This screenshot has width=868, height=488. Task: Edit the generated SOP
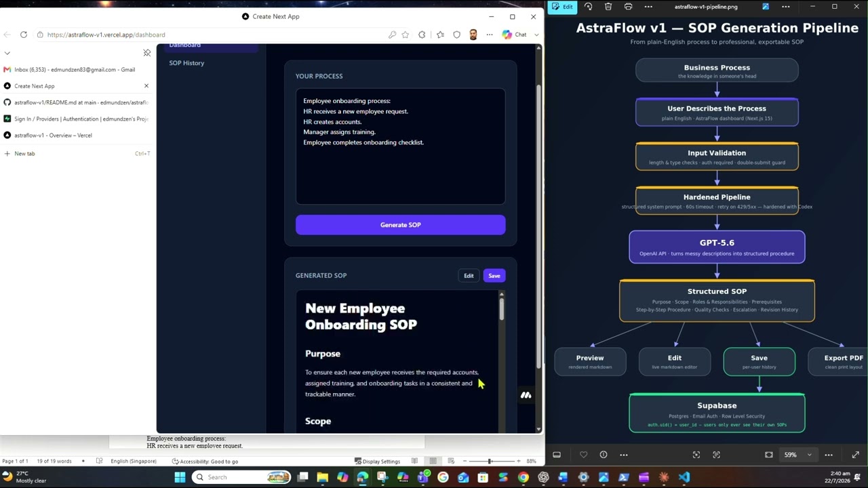point(469,276)
